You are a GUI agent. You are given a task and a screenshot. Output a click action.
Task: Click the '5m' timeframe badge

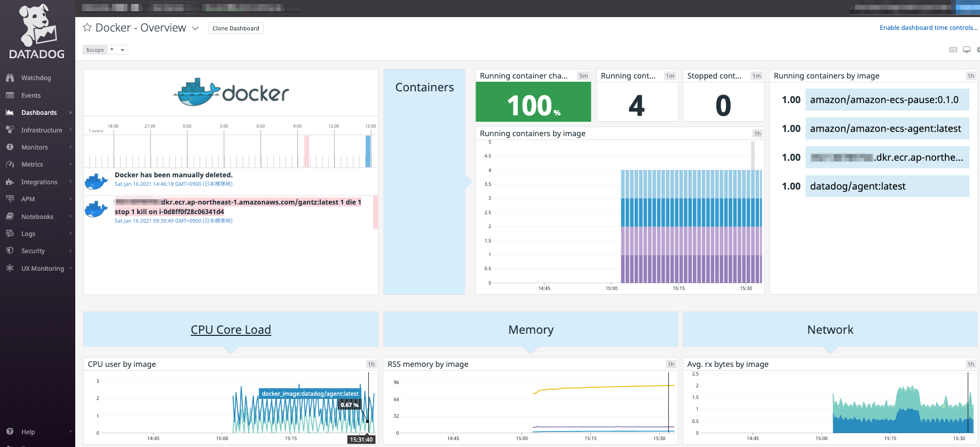[583, 76]
